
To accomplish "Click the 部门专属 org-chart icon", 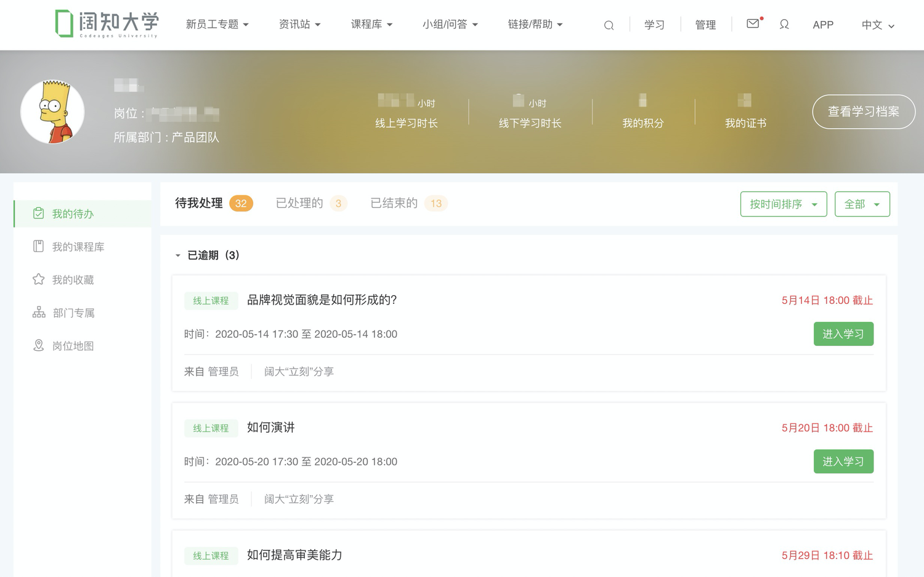I will [39, 313].
